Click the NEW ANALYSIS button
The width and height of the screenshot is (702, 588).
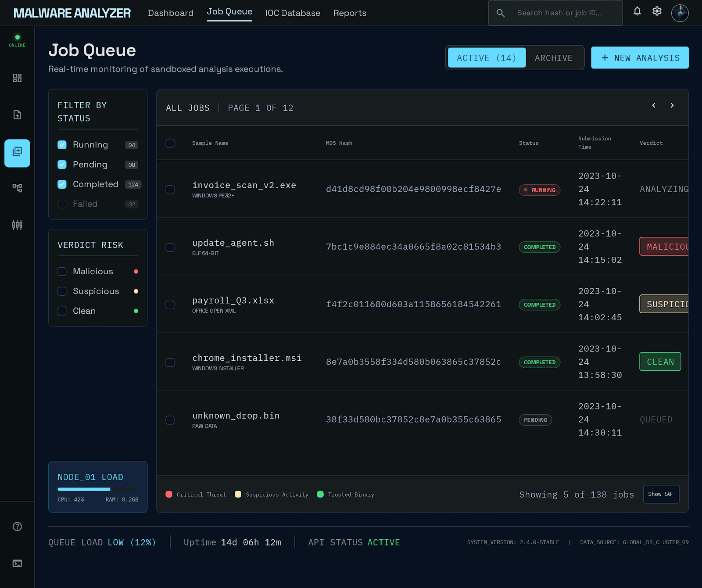[640, 57]
